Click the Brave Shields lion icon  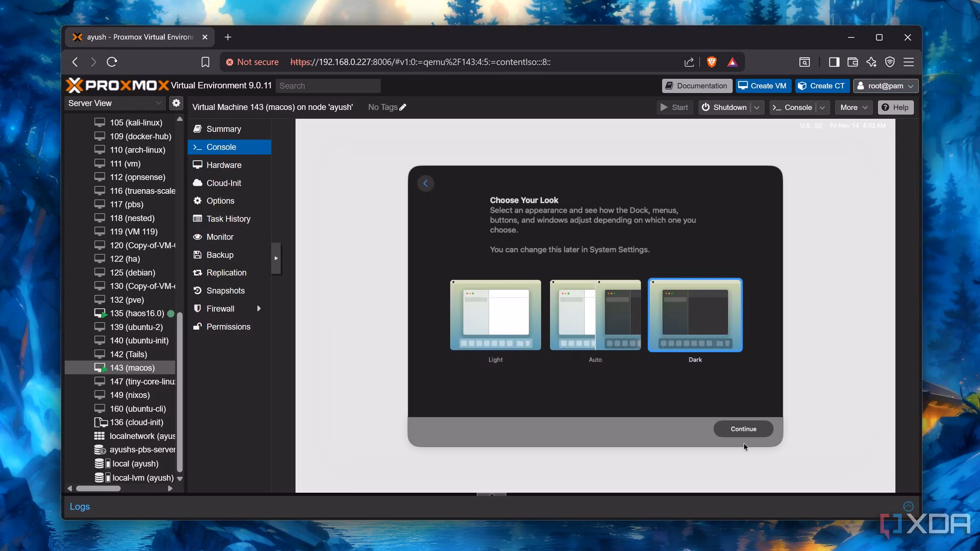pos(712,62)
